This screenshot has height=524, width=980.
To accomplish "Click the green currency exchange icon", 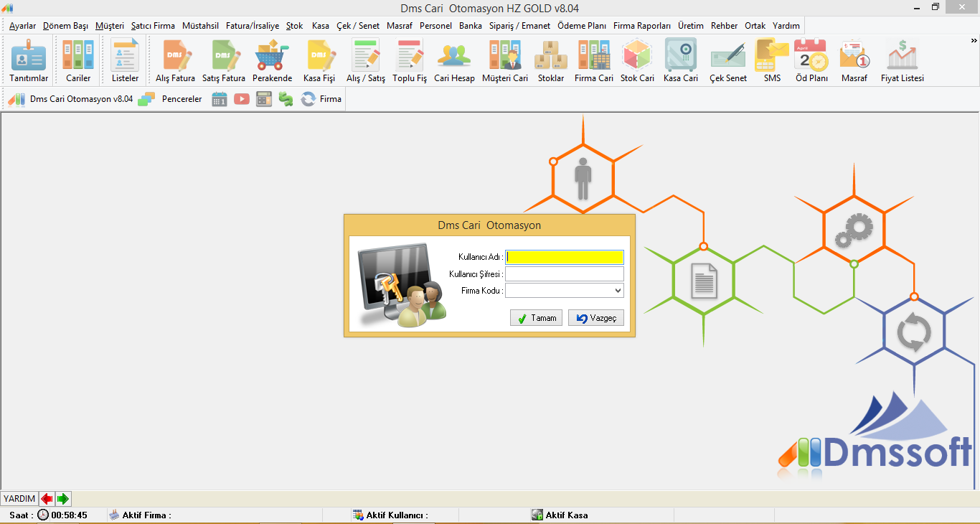I will 286,99.
